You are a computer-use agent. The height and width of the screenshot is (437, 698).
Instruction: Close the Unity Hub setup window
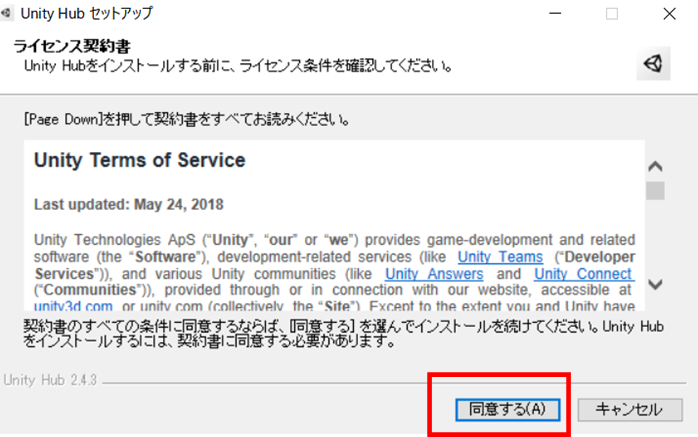pyautogui.click(x=669, y=13)
